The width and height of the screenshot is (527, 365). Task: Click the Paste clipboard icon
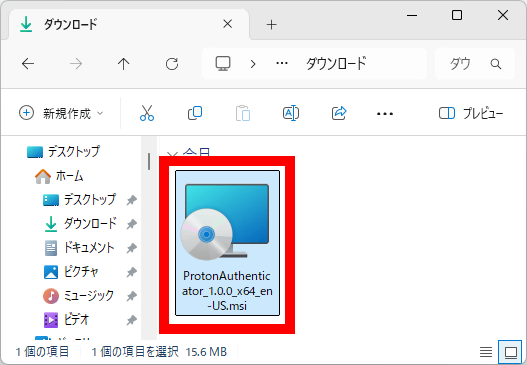click(243, 113)
